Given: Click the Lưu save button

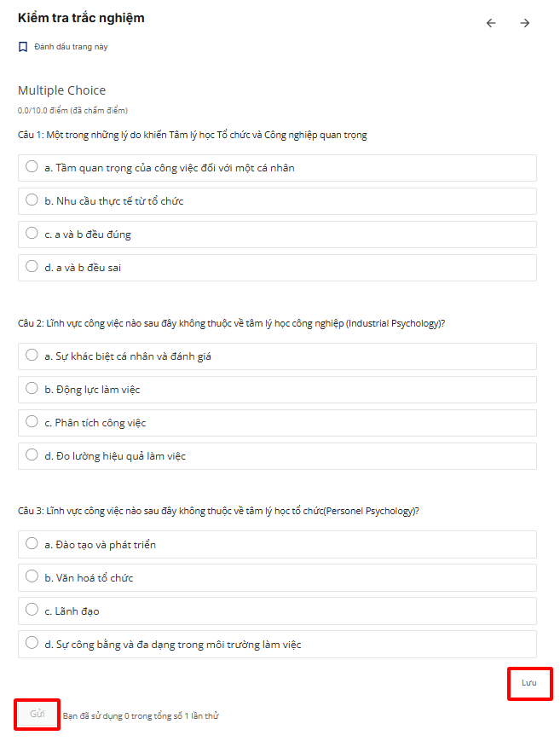Looking at the screenshot, I should click(x=529, y=683).
